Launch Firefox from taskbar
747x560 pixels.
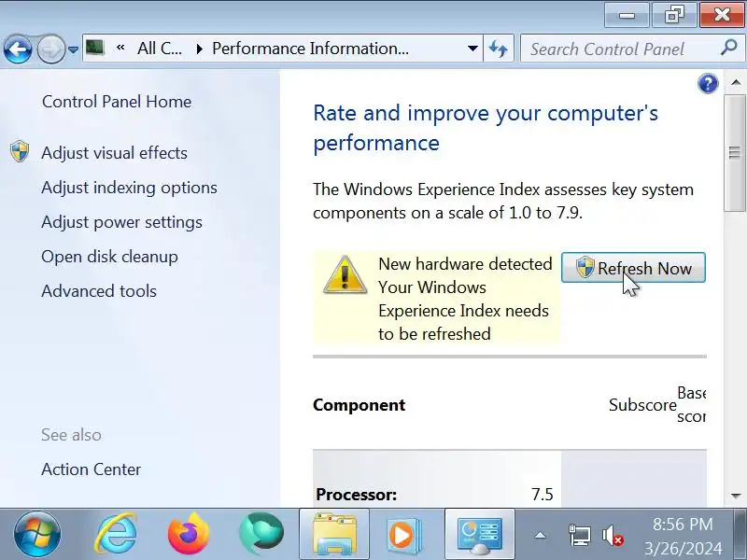point(189,534)
